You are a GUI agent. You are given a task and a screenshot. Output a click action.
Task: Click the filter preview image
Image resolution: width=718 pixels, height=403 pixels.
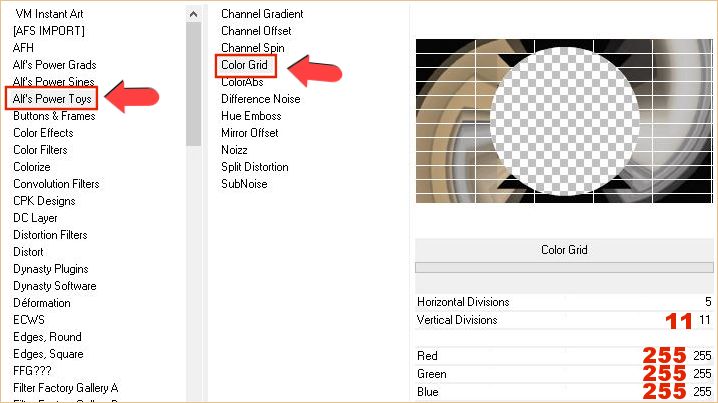564,120
